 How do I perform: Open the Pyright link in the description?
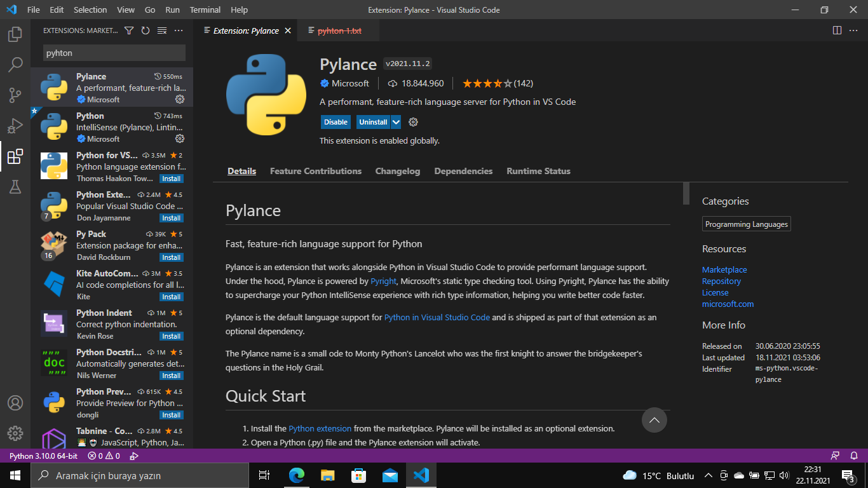(x=384, y=281)
